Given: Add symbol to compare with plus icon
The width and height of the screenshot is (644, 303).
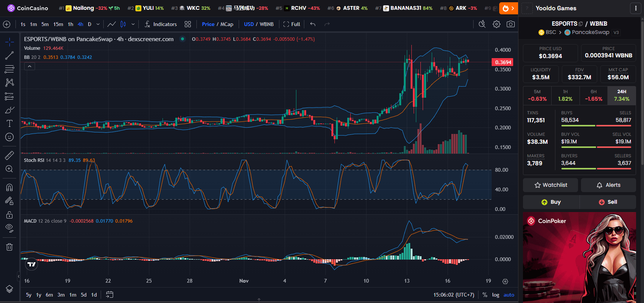Looking at the screenshot, I should point(7,24).
